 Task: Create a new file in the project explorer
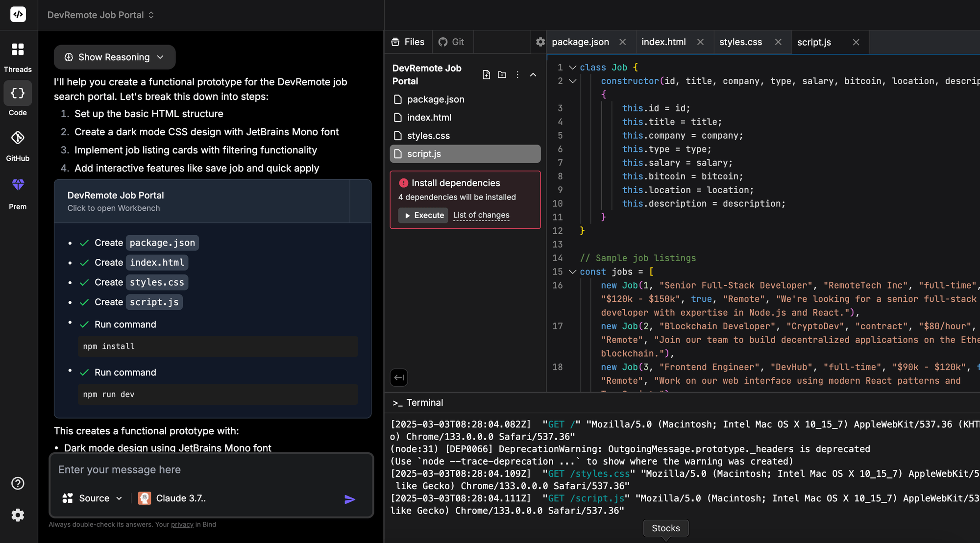coord(487,74)
